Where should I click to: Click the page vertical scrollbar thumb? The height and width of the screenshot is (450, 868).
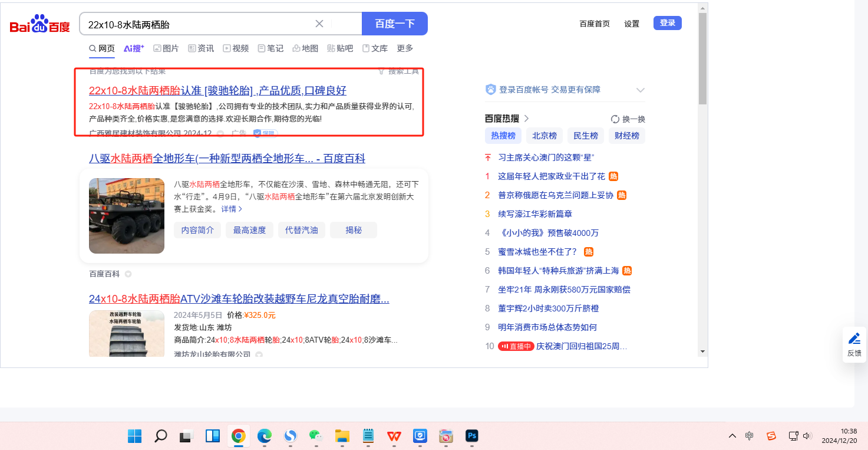(702, 58)
